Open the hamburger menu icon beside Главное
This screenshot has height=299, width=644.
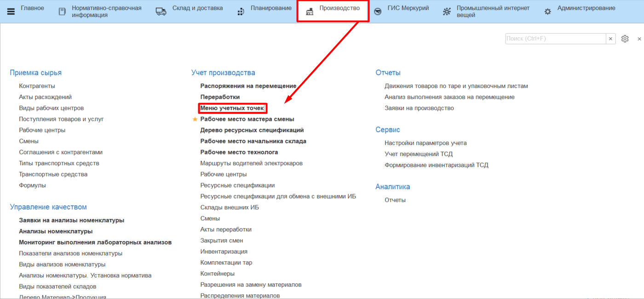11,11
